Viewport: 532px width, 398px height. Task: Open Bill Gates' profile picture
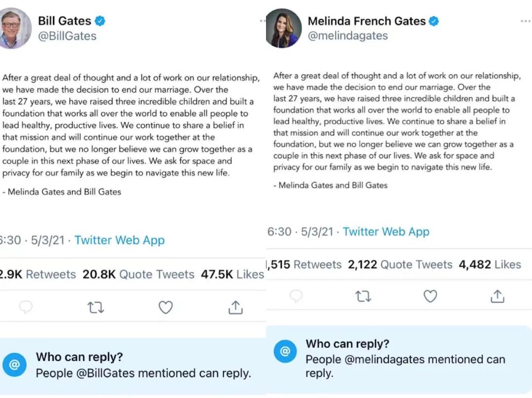[14, 29]
